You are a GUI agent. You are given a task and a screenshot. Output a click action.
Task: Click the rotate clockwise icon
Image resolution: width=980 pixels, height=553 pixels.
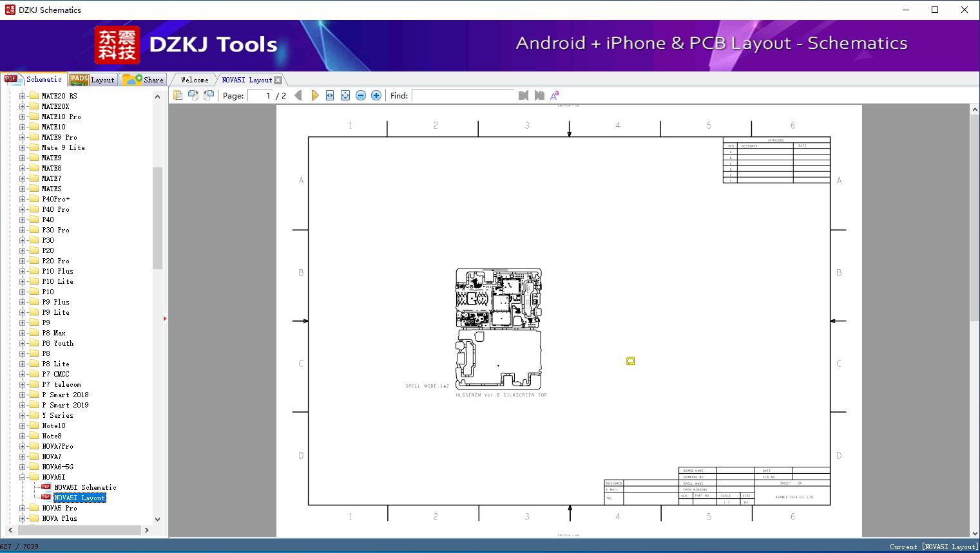coord(208,95)
